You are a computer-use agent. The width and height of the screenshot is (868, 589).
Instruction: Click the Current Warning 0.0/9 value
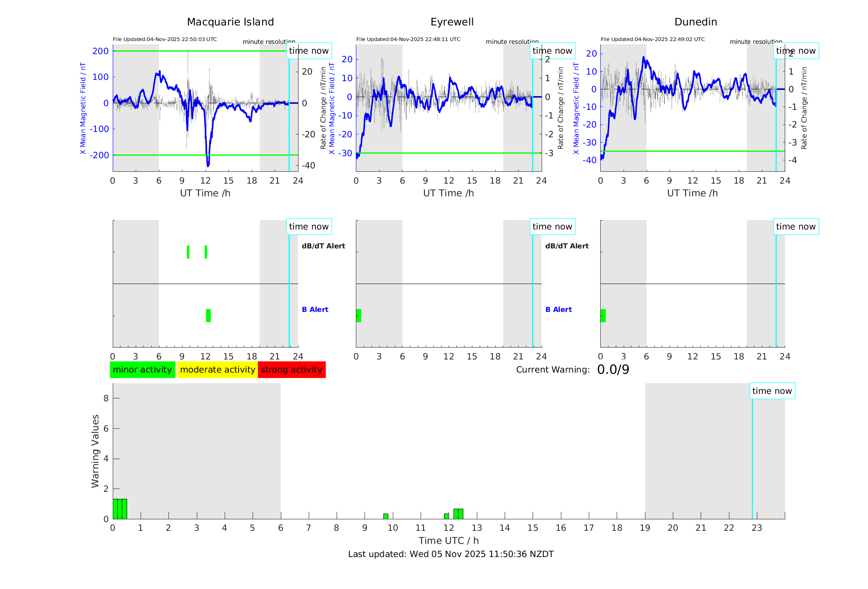pos(613,370)
